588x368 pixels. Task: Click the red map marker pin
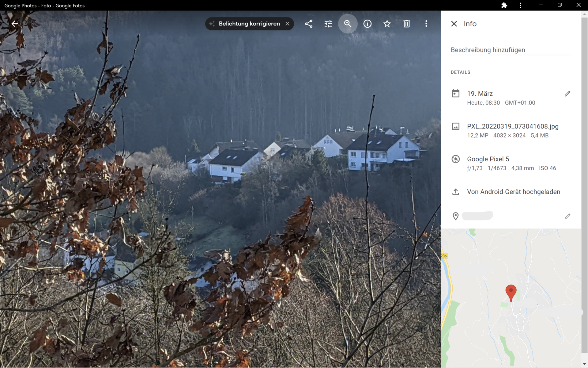tap(511, 293)
